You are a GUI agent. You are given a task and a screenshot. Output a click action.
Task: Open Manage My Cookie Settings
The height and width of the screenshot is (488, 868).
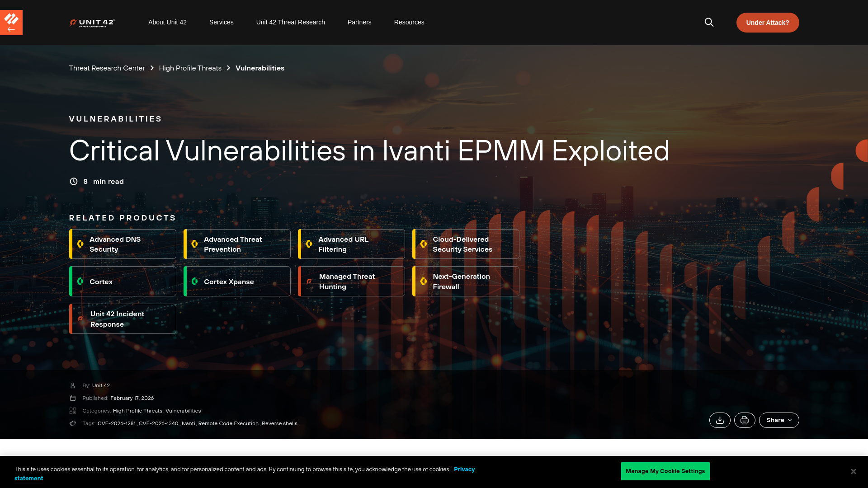pos(665,471)
